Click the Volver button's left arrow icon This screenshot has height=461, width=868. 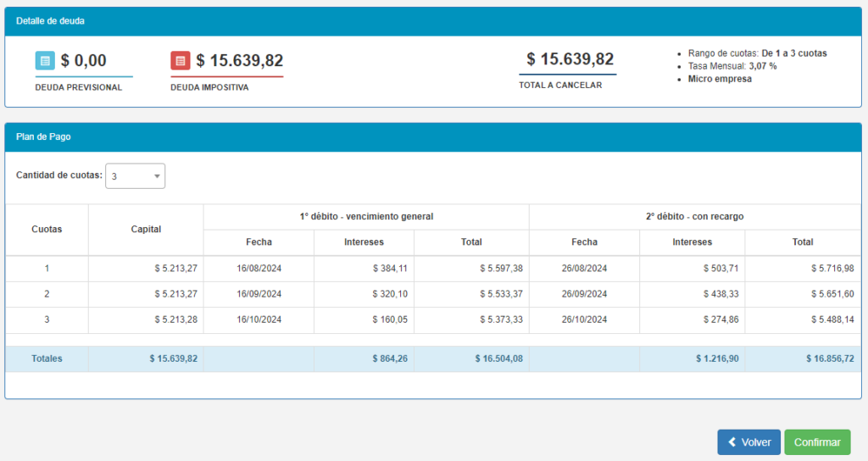point(732,442)
